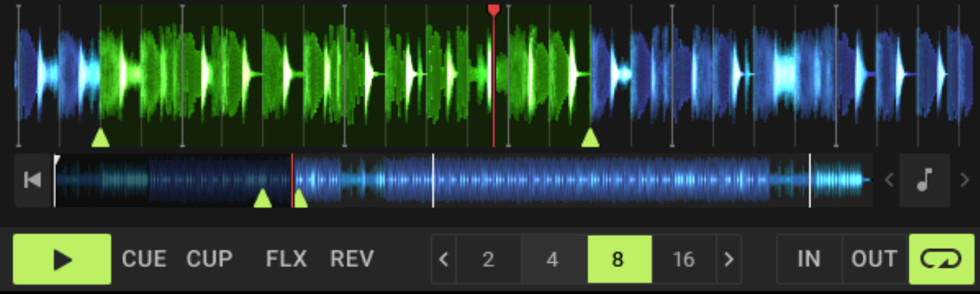The width and height of the screenshot is (980, 294).
Task: Select loop size 2
Action: pos(489,259)
